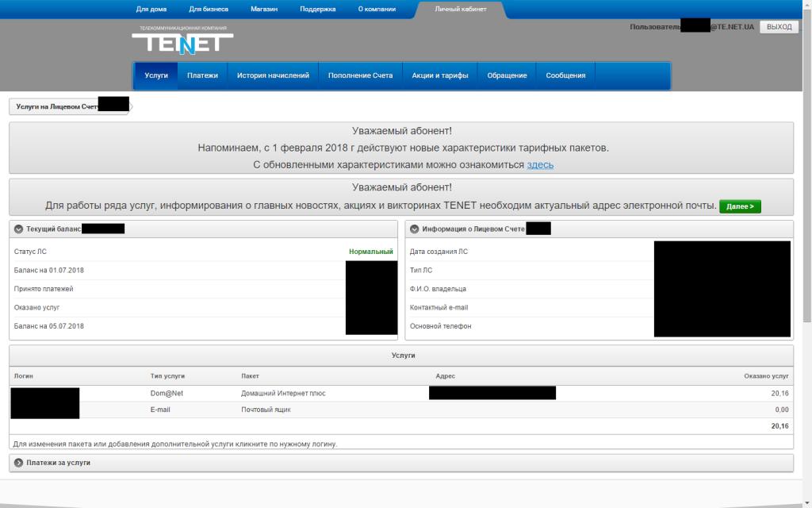Click the Основной телефон label
The width and height of the screenshot is (812, 508).
pyautogui.click(x=440, y=326)
